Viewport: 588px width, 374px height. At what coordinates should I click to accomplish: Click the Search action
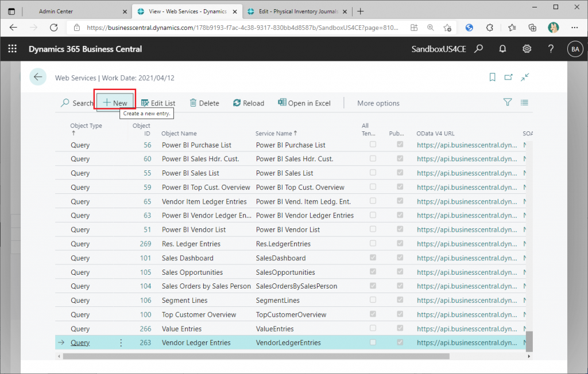pos(77,103)
